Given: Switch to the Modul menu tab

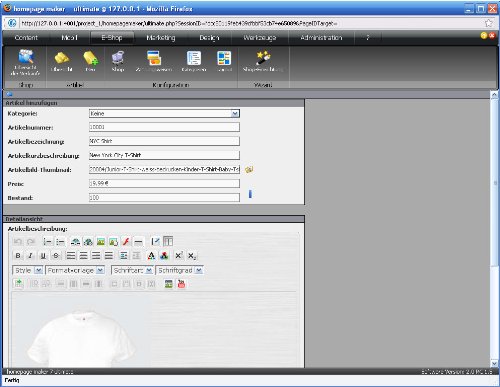Looking at the screenshot, I should (69, 38).
